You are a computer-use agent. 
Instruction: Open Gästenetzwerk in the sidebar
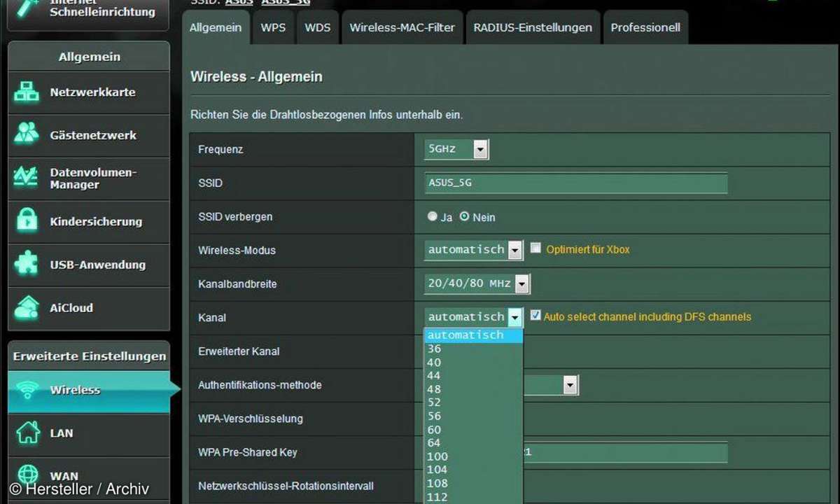[89, 135]
